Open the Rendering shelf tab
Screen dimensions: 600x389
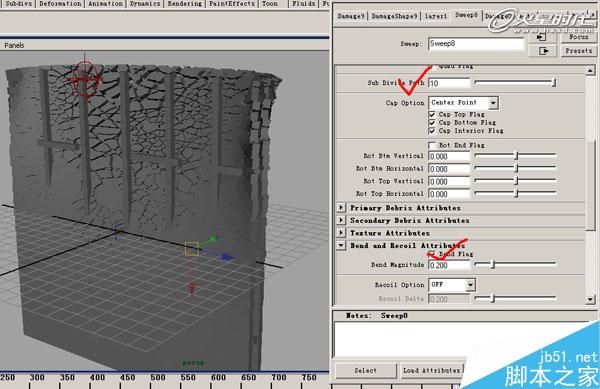(185, 3)
